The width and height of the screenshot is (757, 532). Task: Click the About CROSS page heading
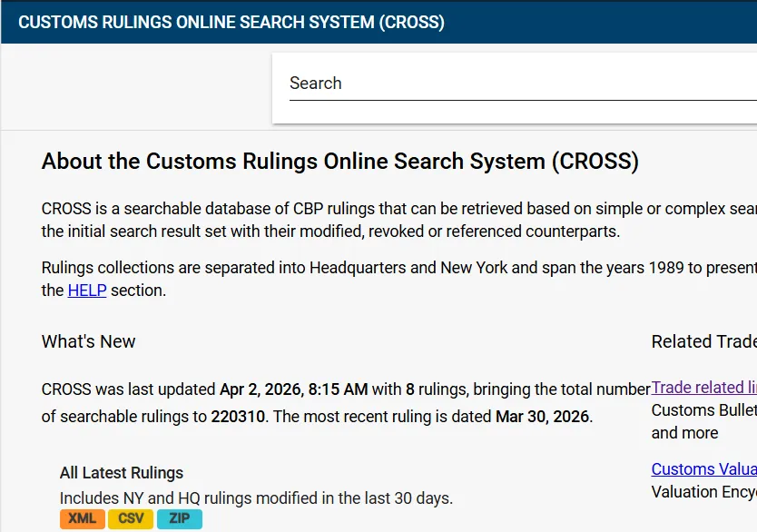340,163
